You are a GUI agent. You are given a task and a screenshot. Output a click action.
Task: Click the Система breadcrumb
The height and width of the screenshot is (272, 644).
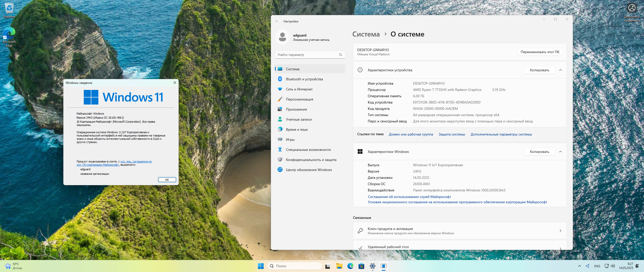[366, 34]
